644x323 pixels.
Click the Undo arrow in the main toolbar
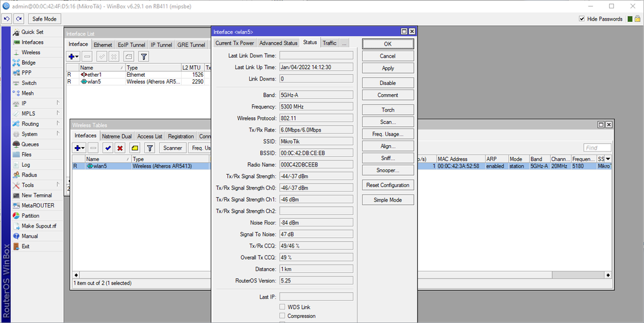(6, 19)
